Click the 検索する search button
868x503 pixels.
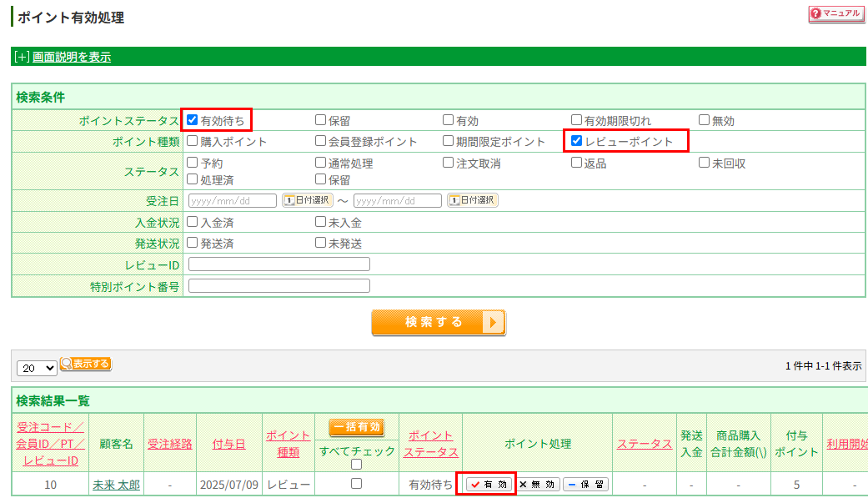439,324
